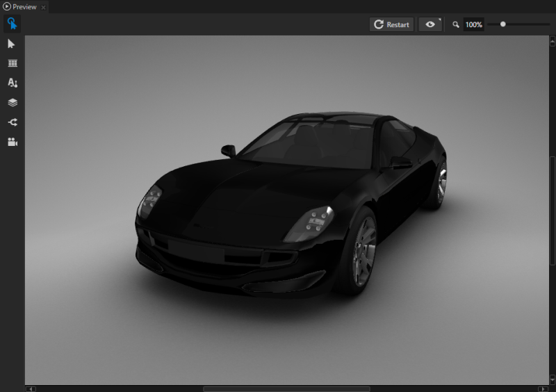Click the zoom slider handle
This screenshot has width=556, height=392.
click(502, 24)
